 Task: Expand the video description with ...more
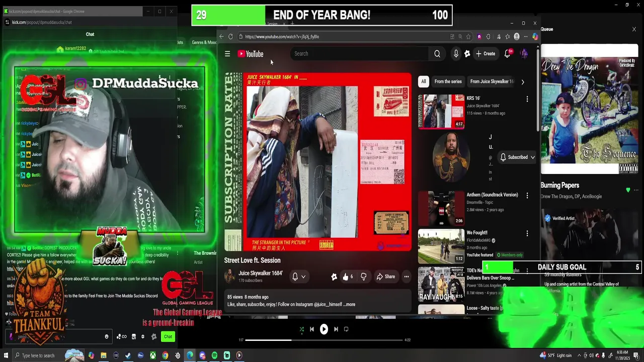[350, 304]
